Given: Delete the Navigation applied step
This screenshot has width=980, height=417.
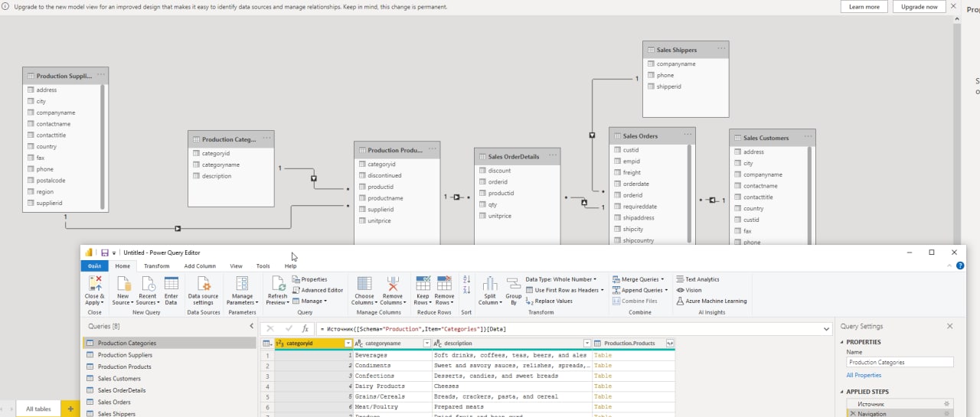Looking at the screenshot, I should [853, 413].
